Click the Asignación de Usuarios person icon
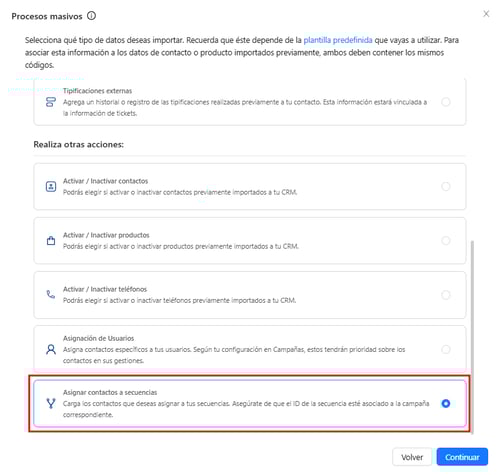Screen dimensions: 500x475 click(51, 349)
